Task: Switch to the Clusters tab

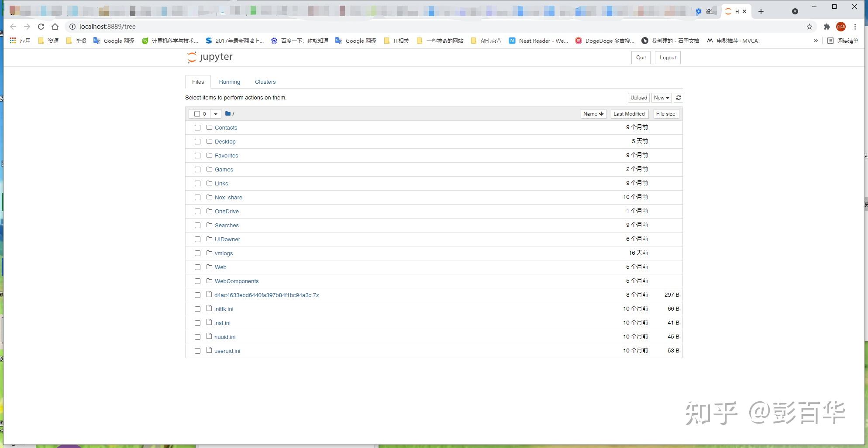Action: click(265, 82)
